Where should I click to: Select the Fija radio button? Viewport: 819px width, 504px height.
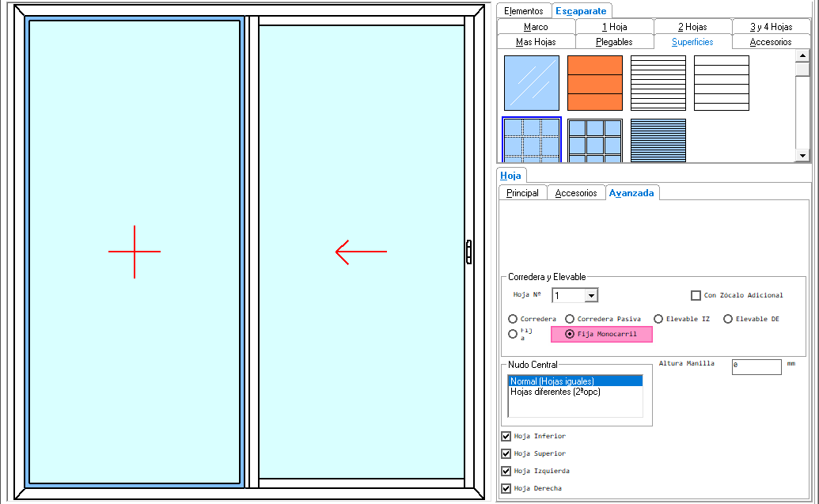tap(513, 334)
